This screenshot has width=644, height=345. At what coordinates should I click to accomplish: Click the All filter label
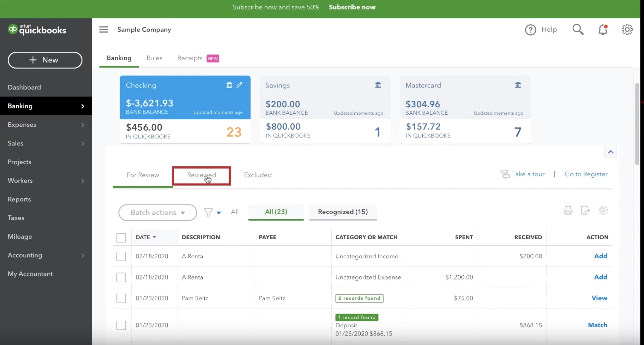point(235,212)
